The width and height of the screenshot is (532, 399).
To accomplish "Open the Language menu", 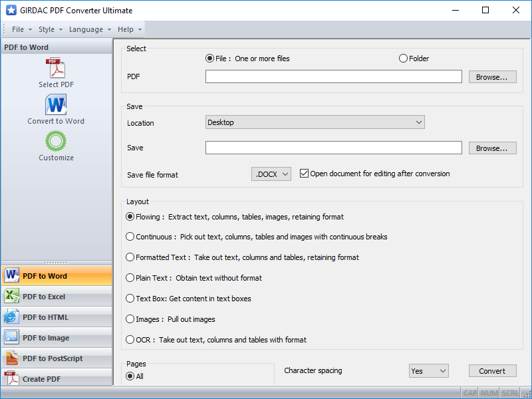I will [90, 29].
